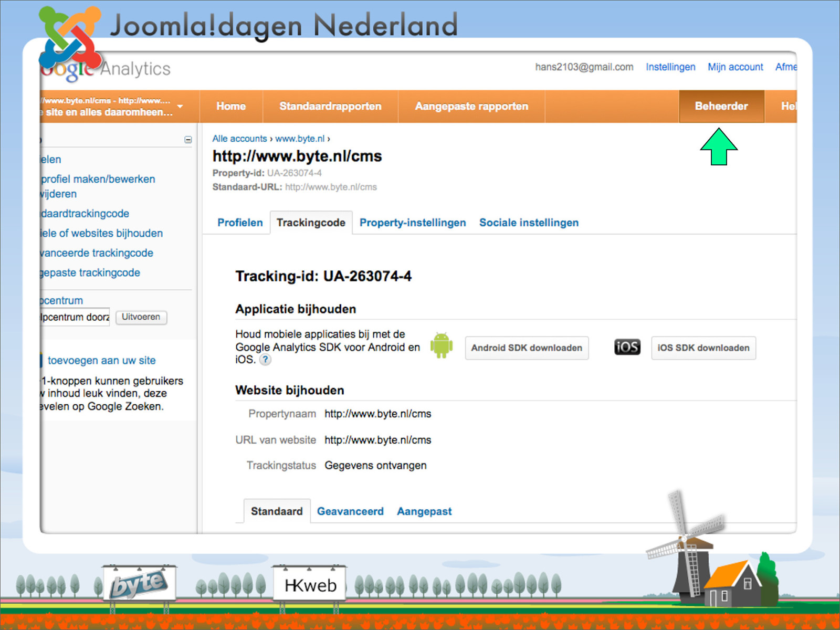Select the Tracking-id: UA-263074-4 heading
The image size is (840, 630).
click(323, 276)
